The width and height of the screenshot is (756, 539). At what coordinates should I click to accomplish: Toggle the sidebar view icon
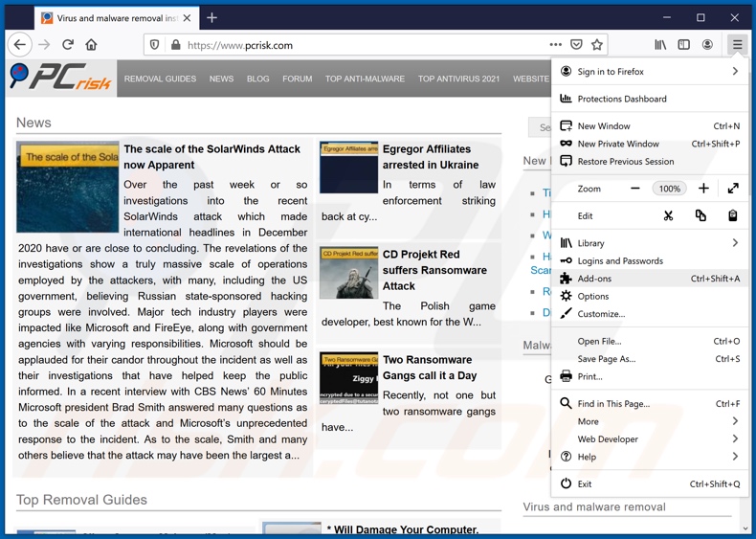coord(683,45)
